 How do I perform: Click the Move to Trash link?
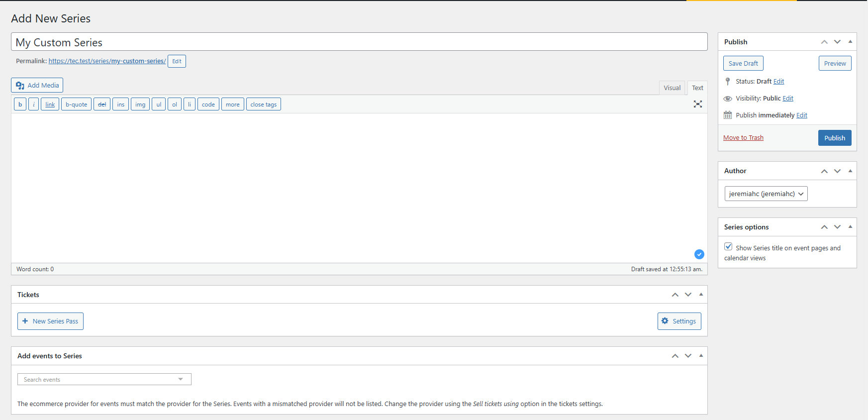pyautogui.click(x=743, y=138)
